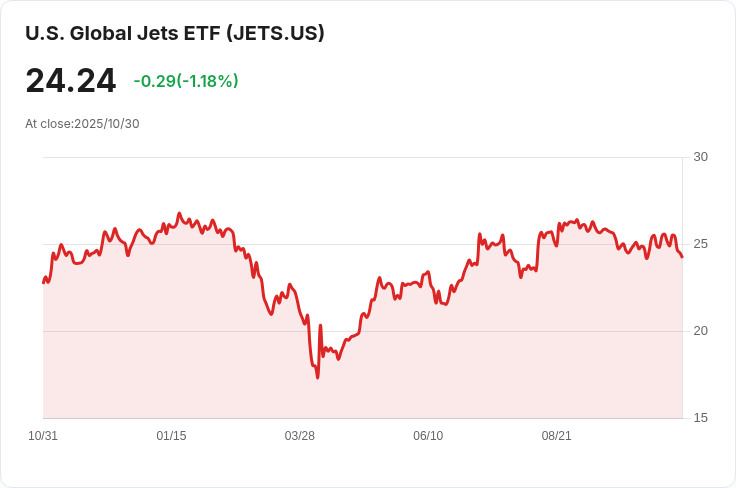The image size is (736, 488).
Task: Click the 24.24 closing price
Action: 71,81
